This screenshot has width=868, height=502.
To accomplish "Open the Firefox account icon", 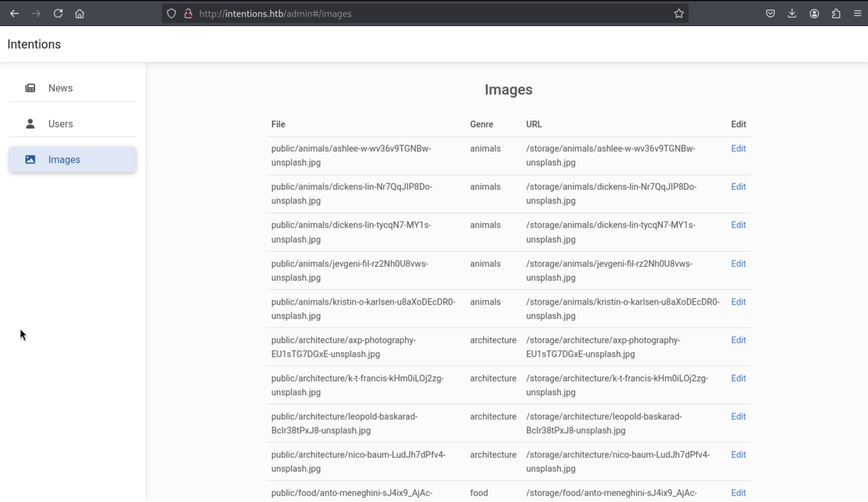I will click(x=814, y=13).
